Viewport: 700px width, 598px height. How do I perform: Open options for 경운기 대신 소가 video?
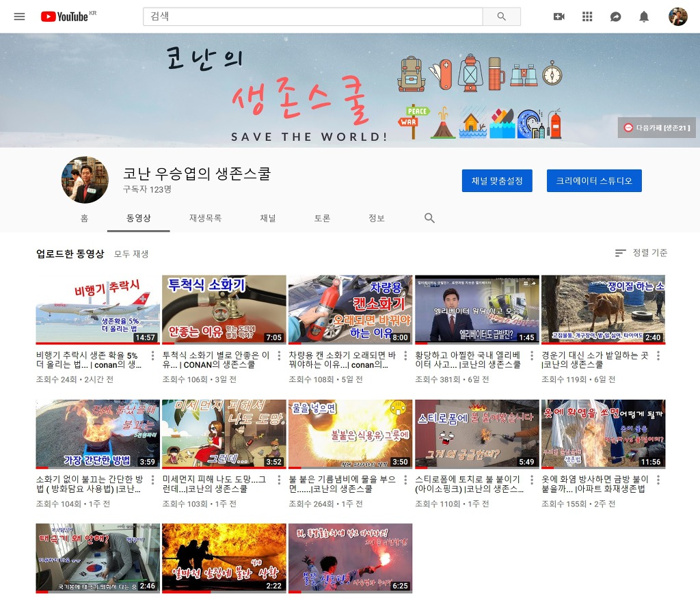pos(658,355)
